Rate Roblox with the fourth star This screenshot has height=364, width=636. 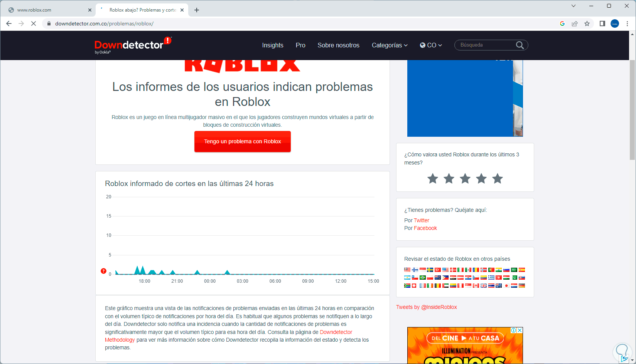pos(481,178)
